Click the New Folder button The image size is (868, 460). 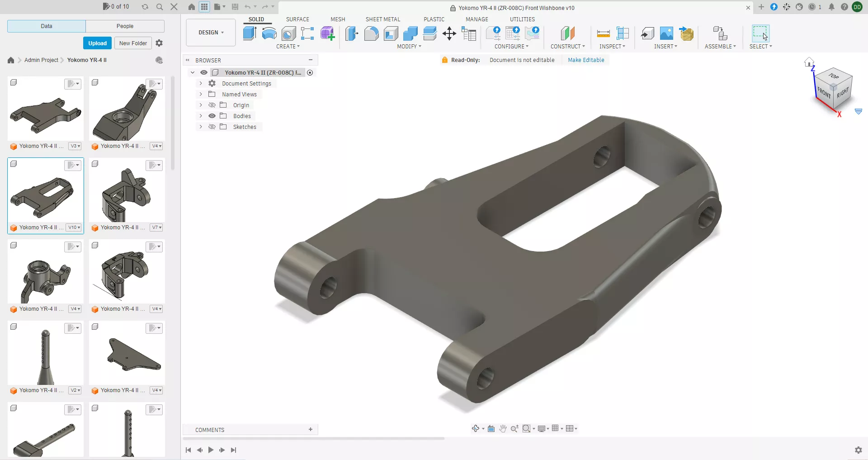133,43
